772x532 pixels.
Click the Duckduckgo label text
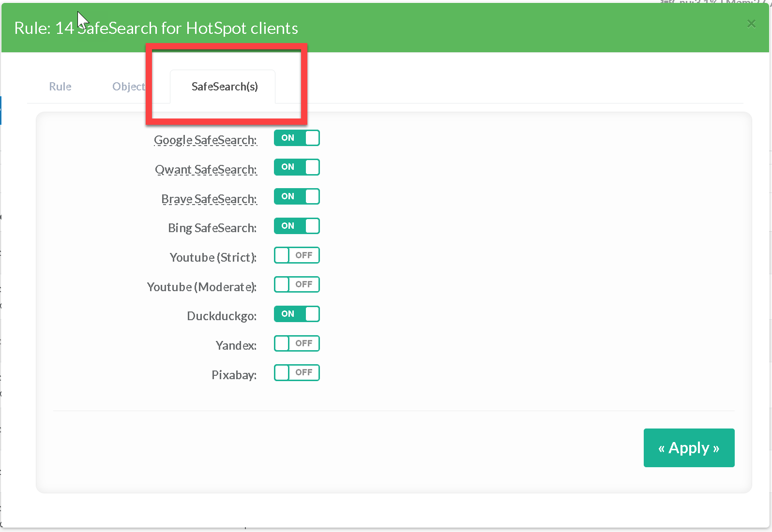point(222,316)
